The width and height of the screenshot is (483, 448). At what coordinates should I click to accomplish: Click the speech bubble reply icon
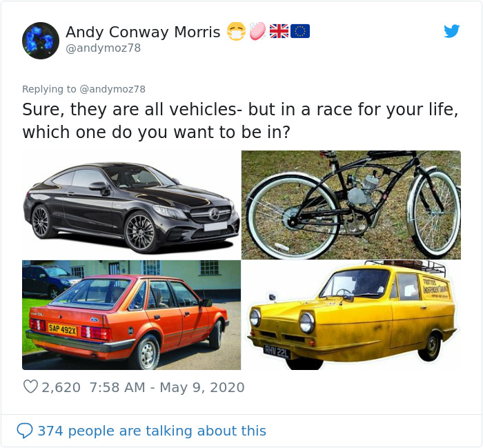tap(25, 431)
